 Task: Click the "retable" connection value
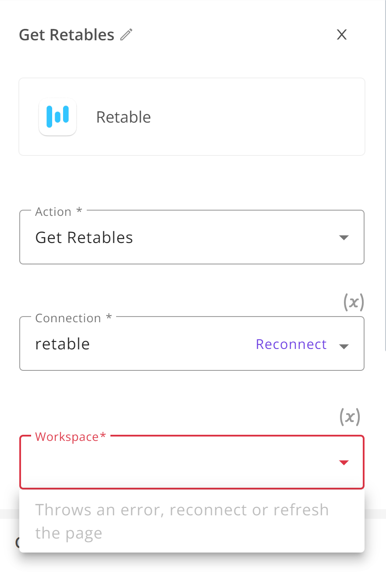point(63,344)
